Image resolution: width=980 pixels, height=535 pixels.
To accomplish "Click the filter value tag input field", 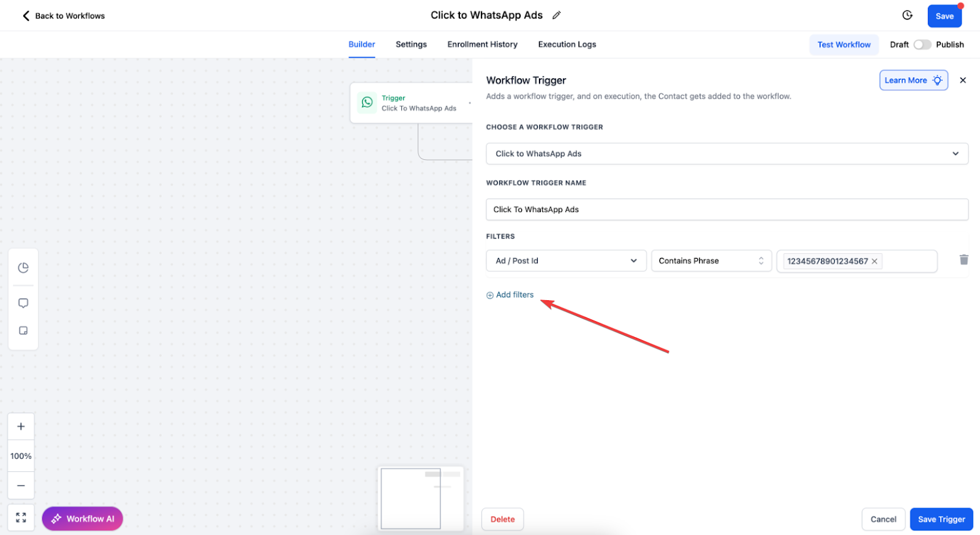I will tap(857, 261).
